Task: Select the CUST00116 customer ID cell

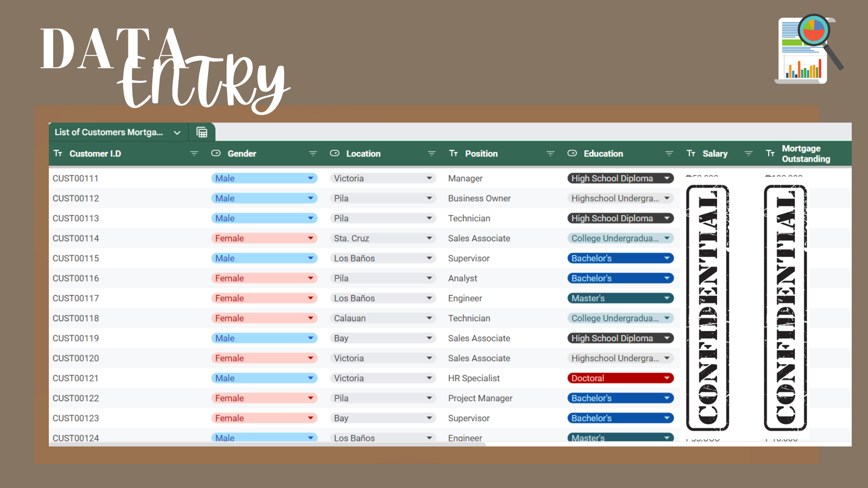Action: [76, 278]
